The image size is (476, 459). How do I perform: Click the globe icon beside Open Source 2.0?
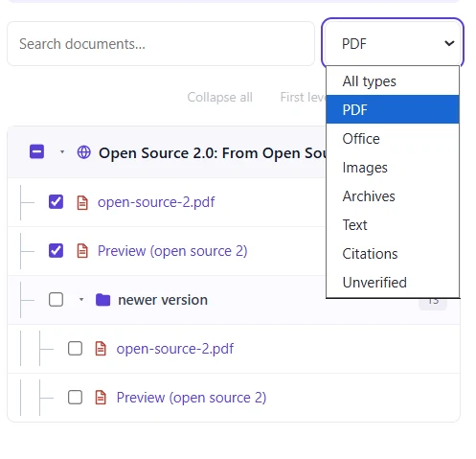[84, 152]
